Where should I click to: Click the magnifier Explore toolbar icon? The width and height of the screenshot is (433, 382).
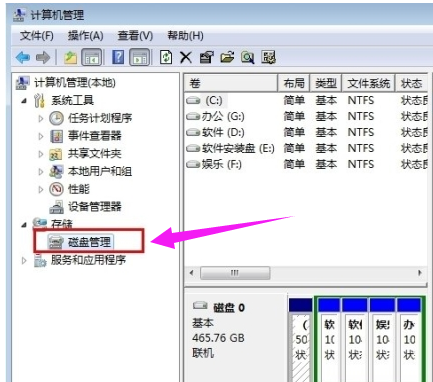click(x=248, y=57)
